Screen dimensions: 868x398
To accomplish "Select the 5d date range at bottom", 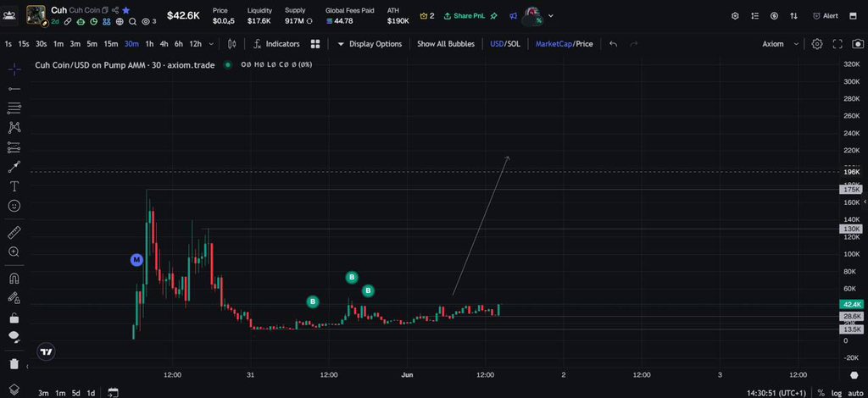I will point(75,393).
